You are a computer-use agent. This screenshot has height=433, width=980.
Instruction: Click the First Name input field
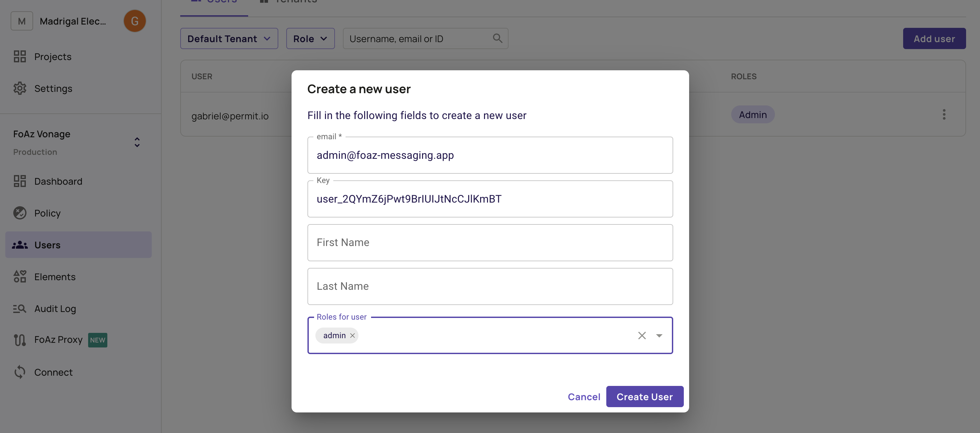[x=490, y=243]
